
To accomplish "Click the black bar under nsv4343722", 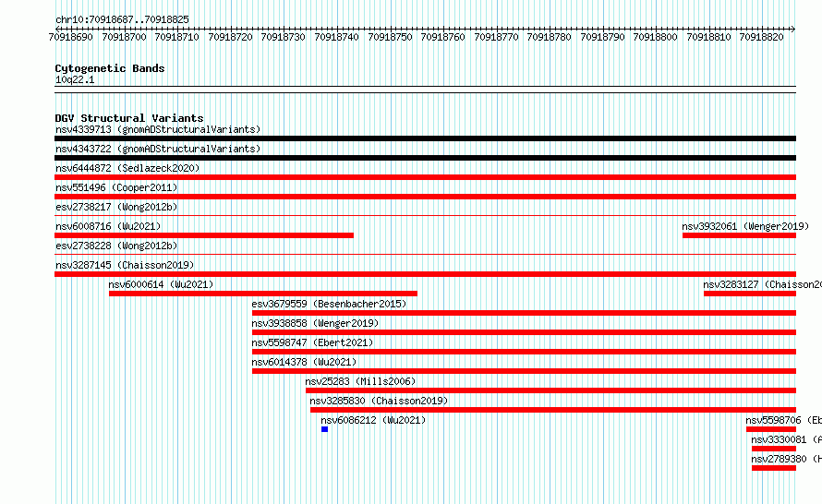I will tap(425, 158).
